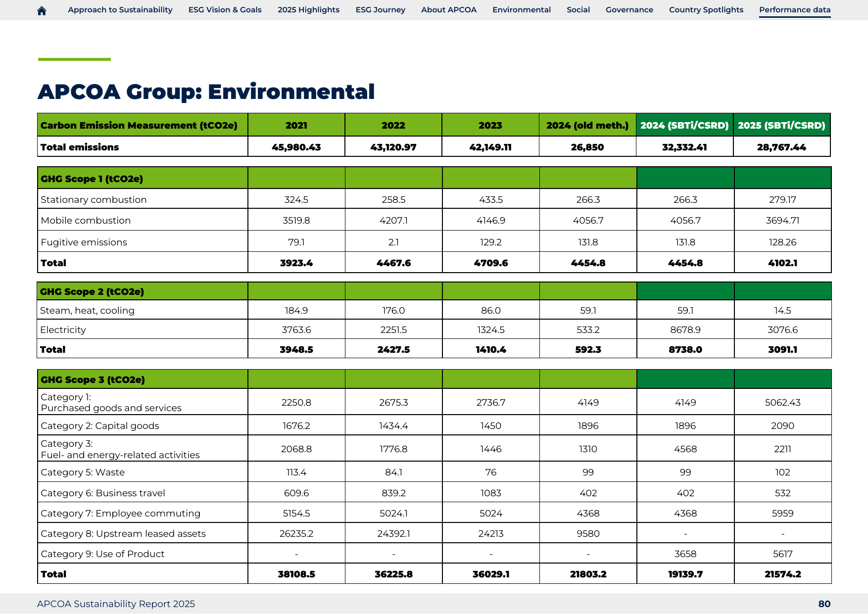868x614 pixels.
Task: Click Category 5: Waste label
Action: click(x=83, y=472)
